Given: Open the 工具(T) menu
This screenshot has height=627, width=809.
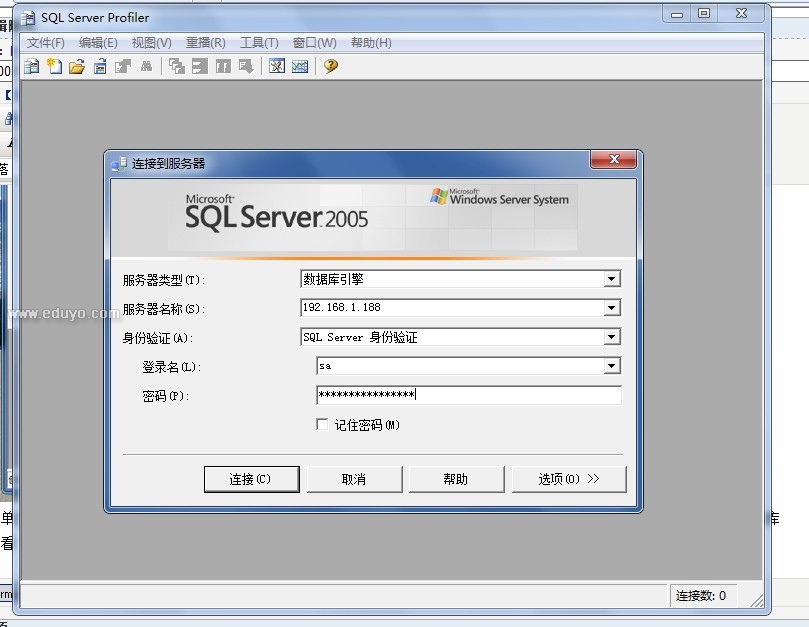Looking at the screenshot, I should click(259, 43).
